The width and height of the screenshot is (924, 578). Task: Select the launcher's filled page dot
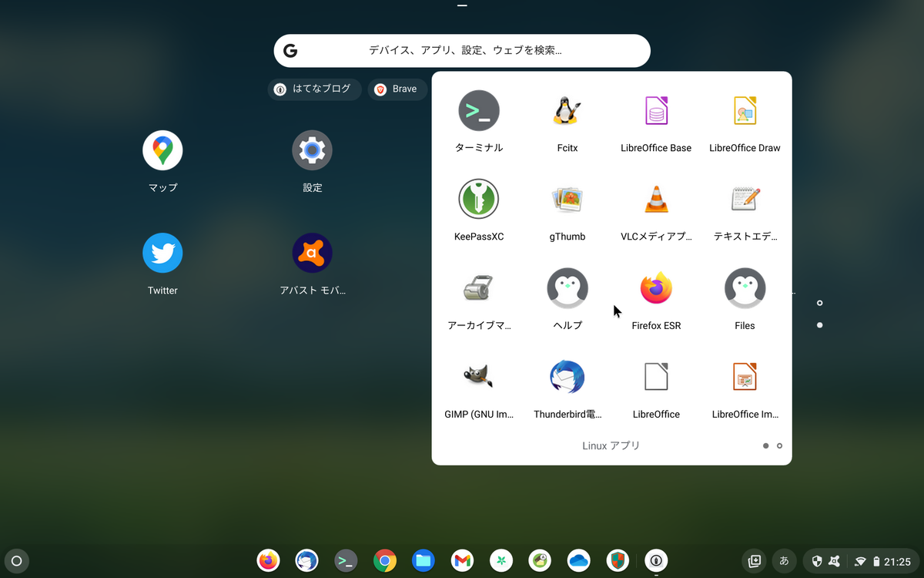pyautogui.click(x=820, y=325)
